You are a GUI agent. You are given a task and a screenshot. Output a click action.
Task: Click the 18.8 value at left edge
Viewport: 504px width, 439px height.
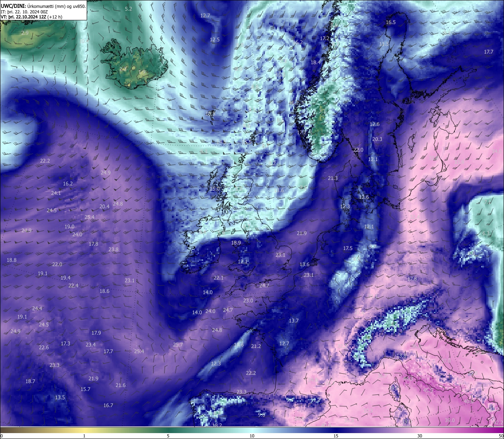click(x=12, y=260)
